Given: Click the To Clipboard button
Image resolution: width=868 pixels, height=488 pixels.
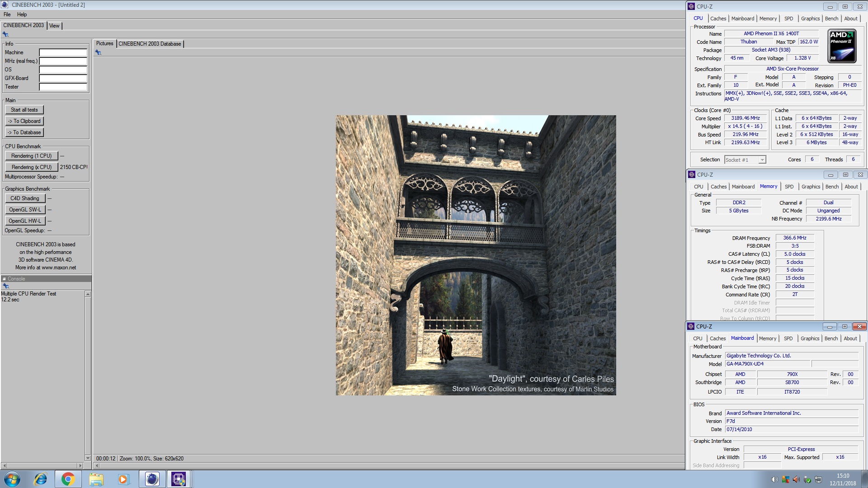Looking at the screenshot, I should [x=24, y=121].
